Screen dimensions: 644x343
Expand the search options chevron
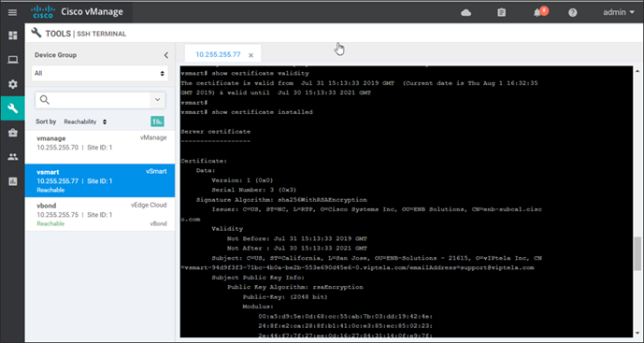(158, 100)
